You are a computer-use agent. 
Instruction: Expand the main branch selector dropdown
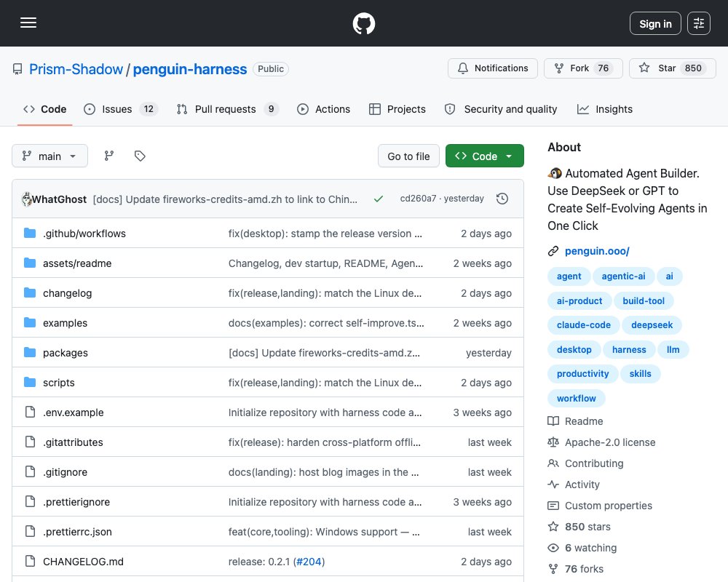pyautogui.click(x=50, y=156)
